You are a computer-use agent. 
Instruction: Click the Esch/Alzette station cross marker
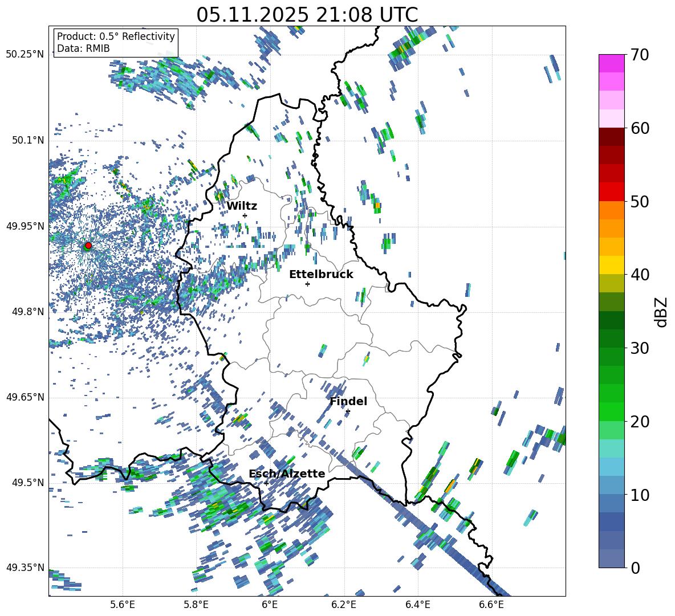pyautogui.click(x=266, y=483)
